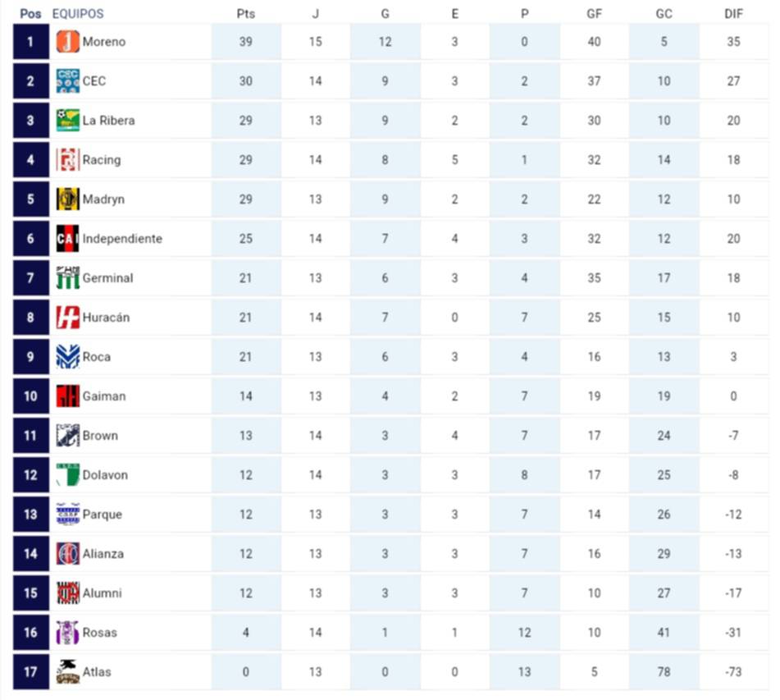Open the Gaiman team name link
Image resolution: width=780 pixels, height=700 pixels.
104,396
